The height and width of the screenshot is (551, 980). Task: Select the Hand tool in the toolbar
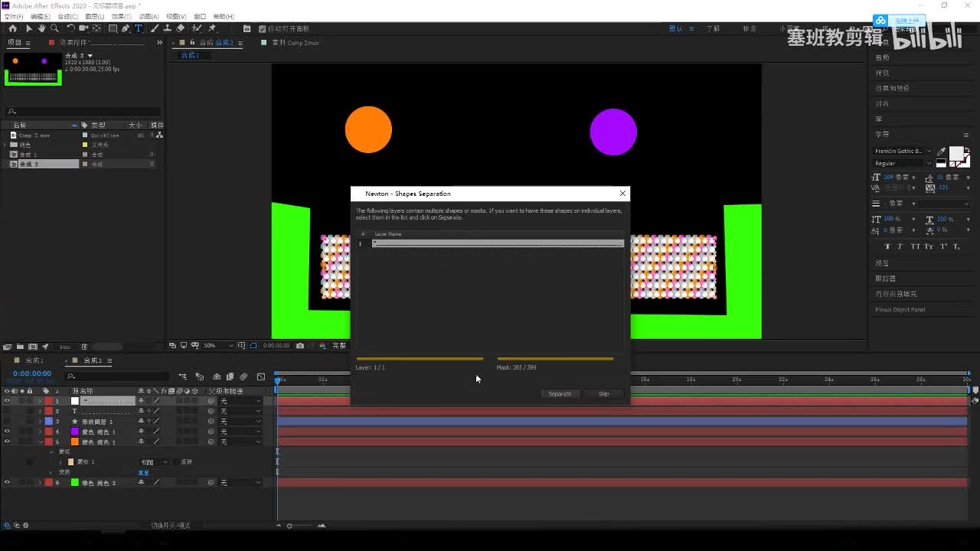[x=41, y=28]
